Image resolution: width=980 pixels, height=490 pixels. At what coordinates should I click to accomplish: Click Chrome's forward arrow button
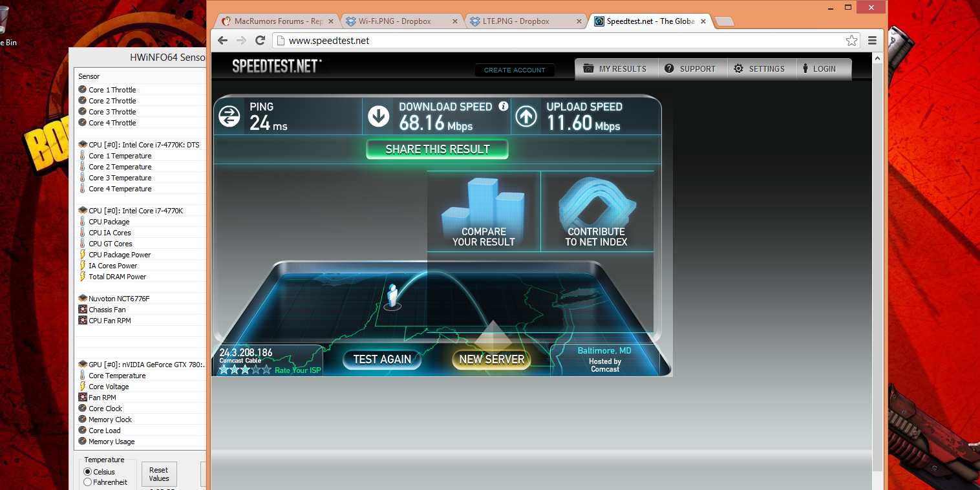tap(242, 40)
